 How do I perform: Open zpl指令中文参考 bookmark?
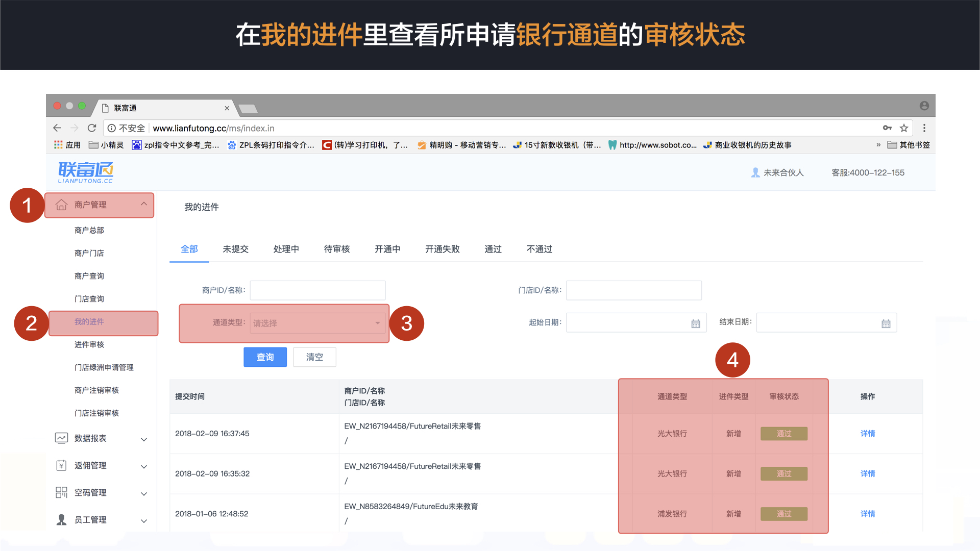coord(176,145)
